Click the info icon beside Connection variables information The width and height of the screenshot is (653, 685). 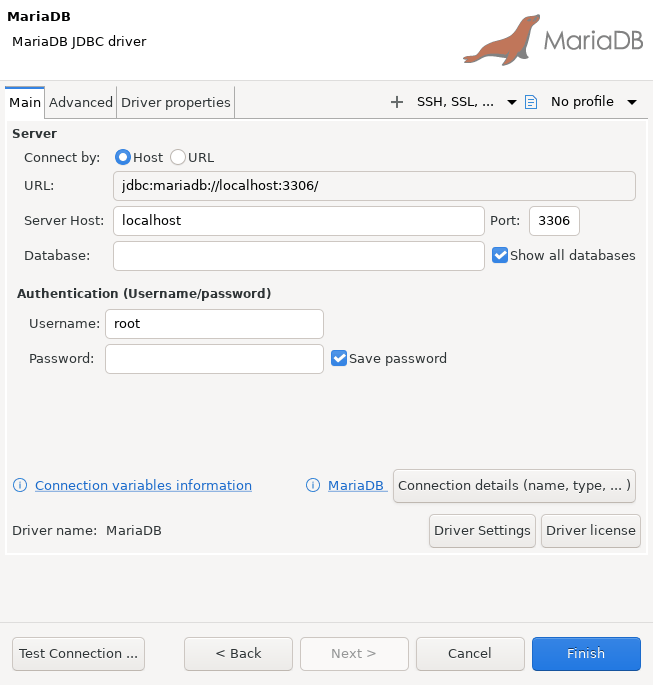(x=20, y=485)
